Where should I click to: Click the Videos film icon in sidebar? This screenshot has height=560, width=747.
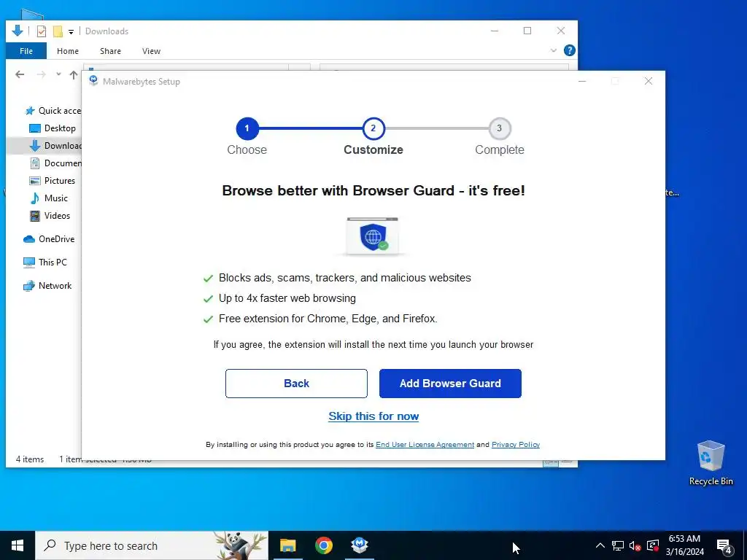pyautogui.click(x=35, y=216)
